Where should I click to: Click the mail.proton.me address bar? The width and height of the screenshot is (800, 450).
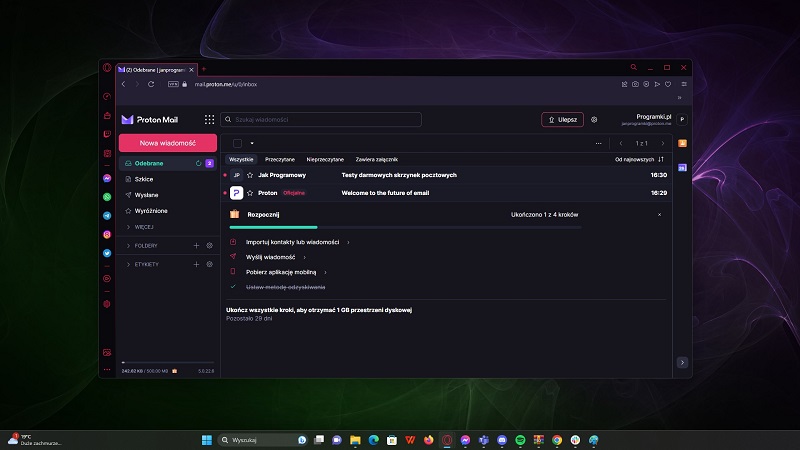click(x=226, y=84)
